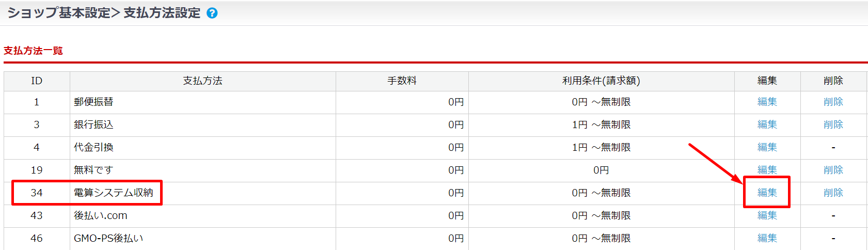Delete the 電算システム収納 payment method

[833, 193]
